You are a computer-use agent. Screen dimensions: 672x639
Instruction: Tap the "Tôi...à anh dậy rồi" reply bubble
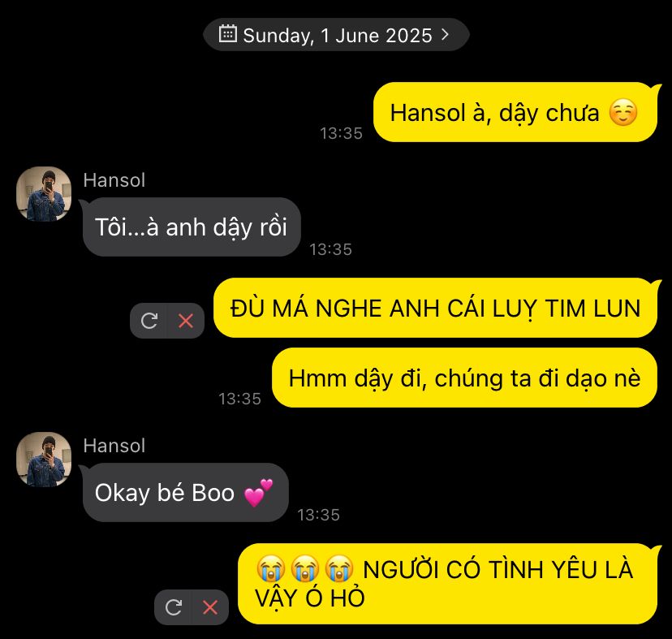192,227
